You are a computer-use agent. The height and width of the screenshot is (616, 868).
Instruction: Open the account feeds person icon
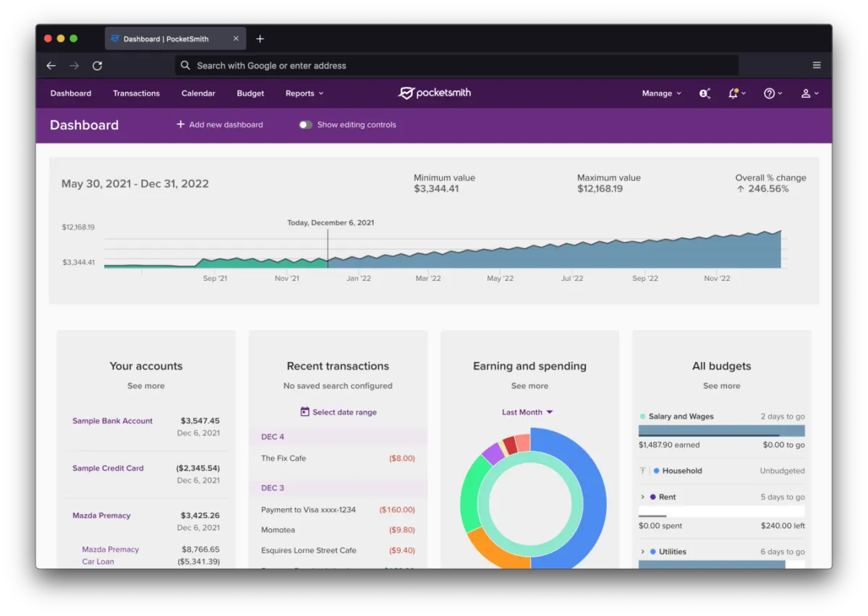[x=705, y=93]
